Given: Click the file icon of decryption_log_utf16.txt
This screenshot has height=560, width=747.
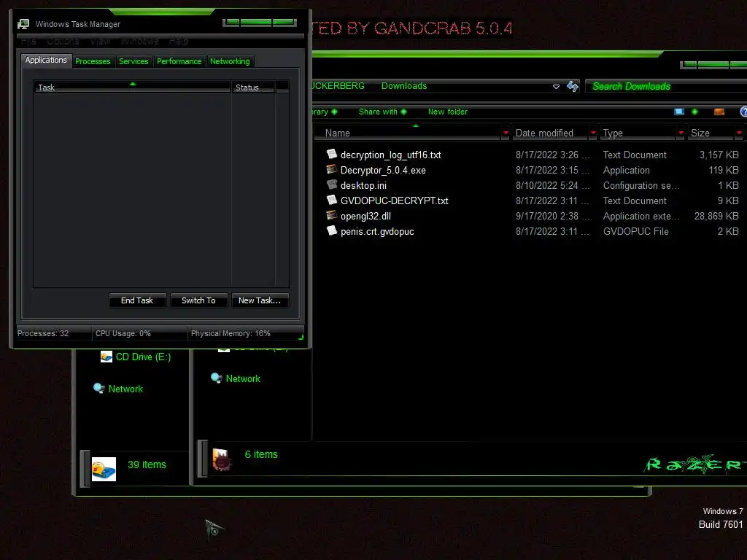Looking at the screenshot, I should pyautogui.click(x=332, y=154).
